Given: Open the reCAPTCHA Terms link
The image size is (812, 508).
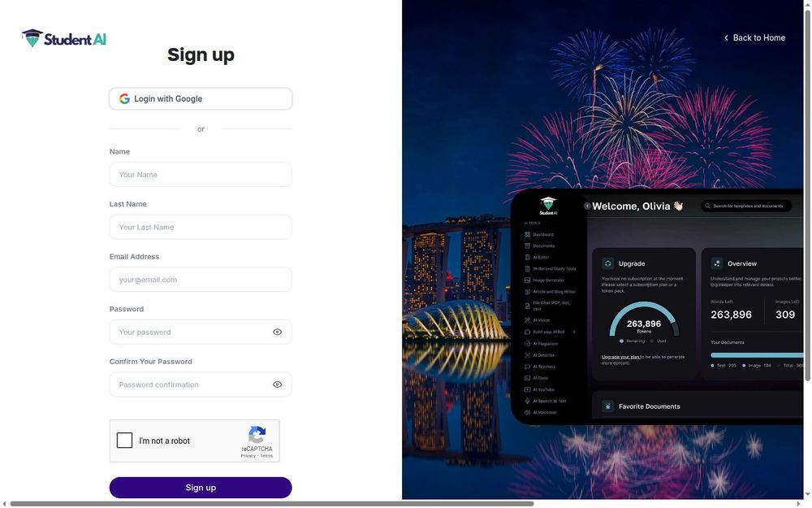Looking at the screenshot, I should pyautogui.click(x=266, y=456).
